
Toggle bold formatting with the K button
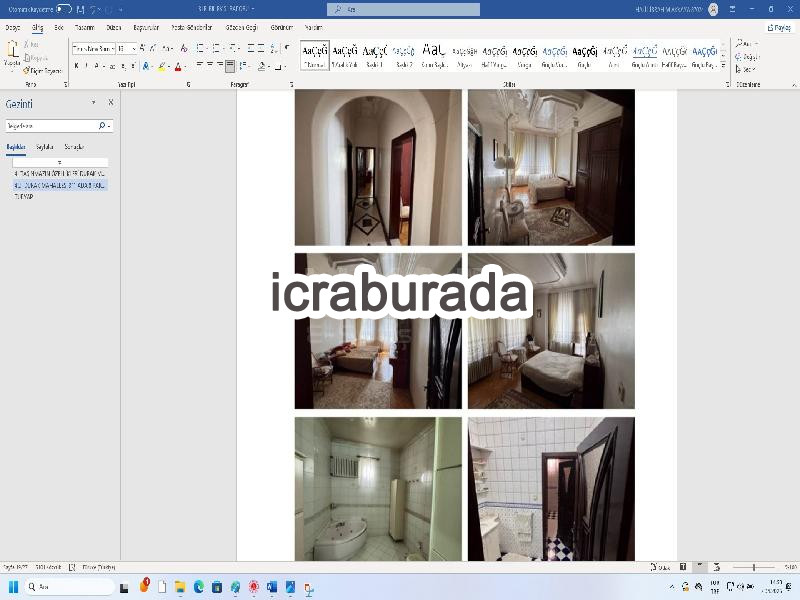coord(77,66)
